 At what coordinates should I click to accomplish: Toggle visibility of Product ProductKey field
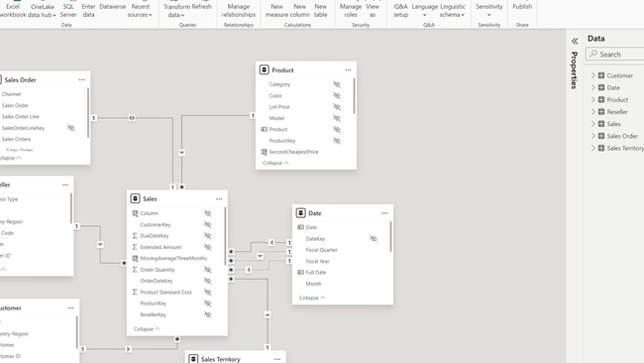pyautogui.click(x=337, y=141)
